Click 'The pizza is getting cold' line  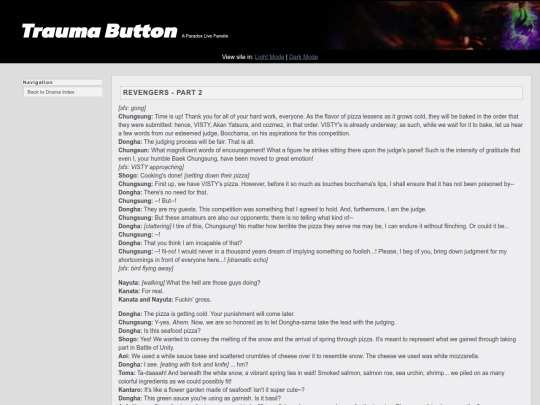point(207,314)
